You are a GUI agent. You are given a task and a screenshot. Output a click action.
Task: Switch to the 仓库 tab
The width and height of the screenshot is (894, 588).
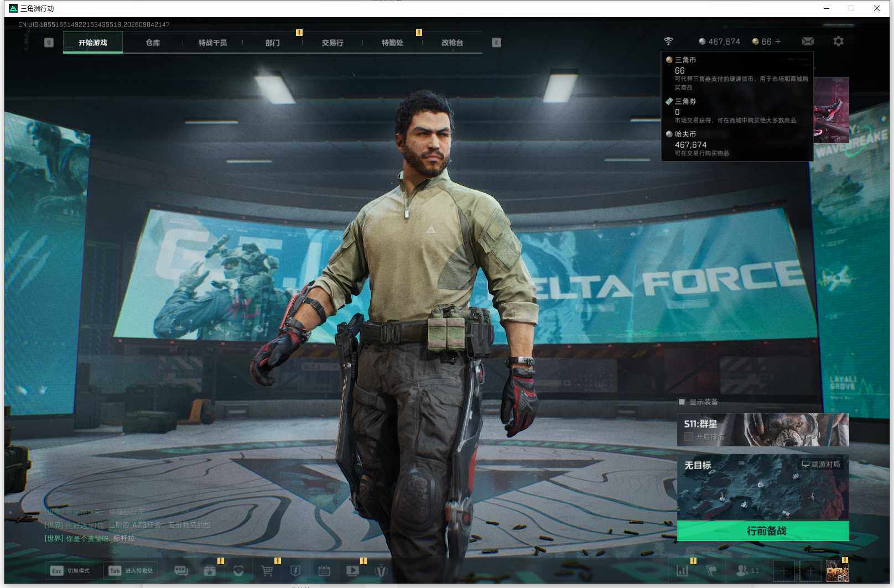[153, 43]
